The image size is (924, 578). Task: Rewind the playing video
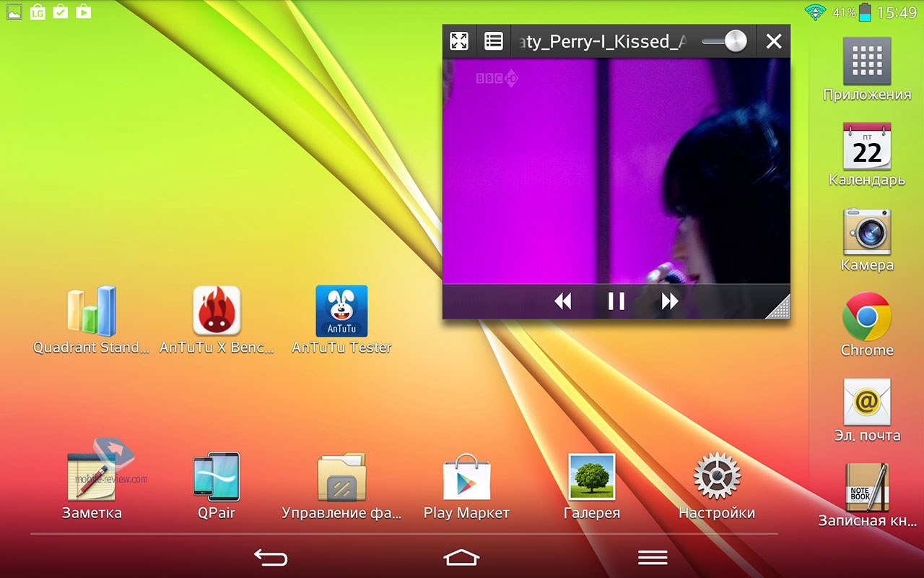[x=562, y=301]
